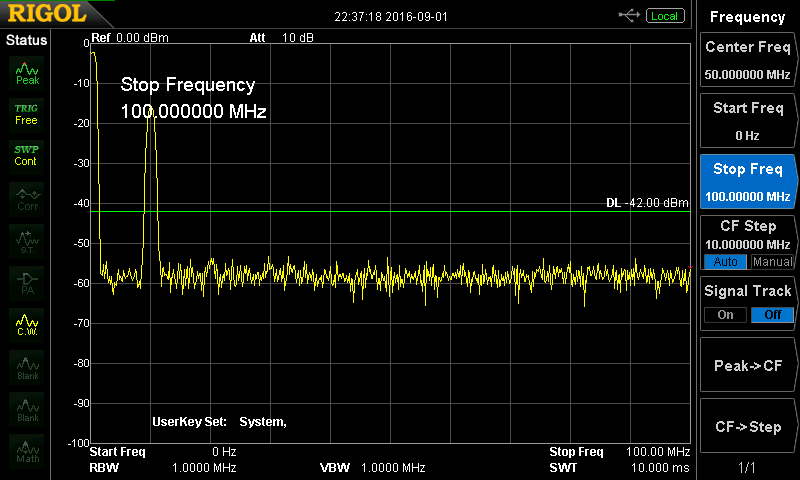Click the UserKey Set: System, message
The height and width of the screenshot is (480, 800).
[x=219, y=422]
